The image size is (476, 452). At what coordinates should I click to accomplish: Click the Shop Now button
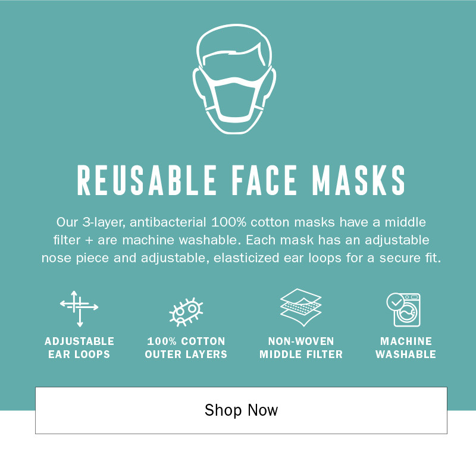[241, 410]
